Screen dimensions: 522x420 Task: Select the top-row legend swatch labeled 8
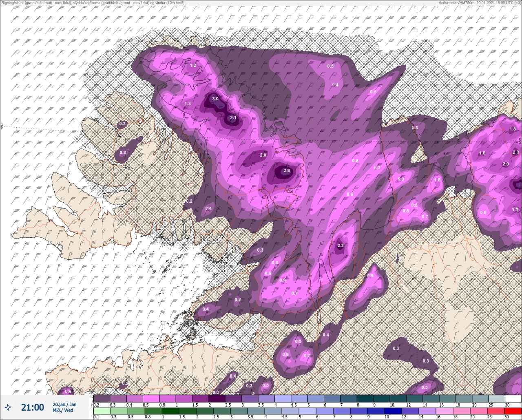click(x=365, y=398)
